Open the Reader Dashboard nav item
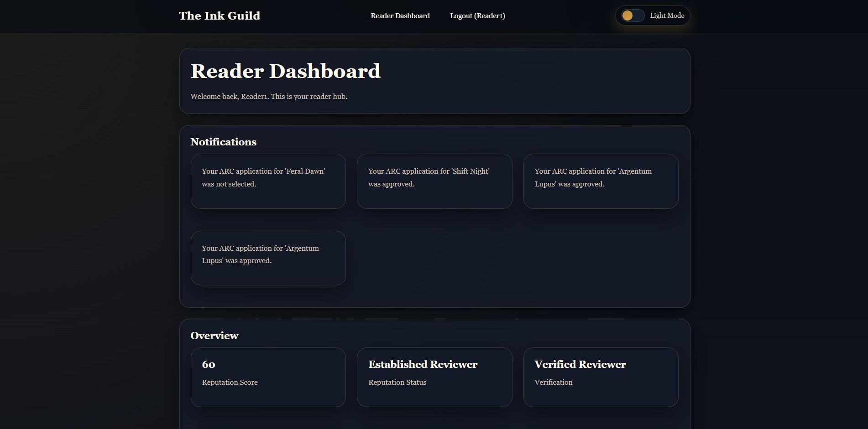Image resolution: width=868 pixels, height=429 pixels. click(x=400, y=16)
